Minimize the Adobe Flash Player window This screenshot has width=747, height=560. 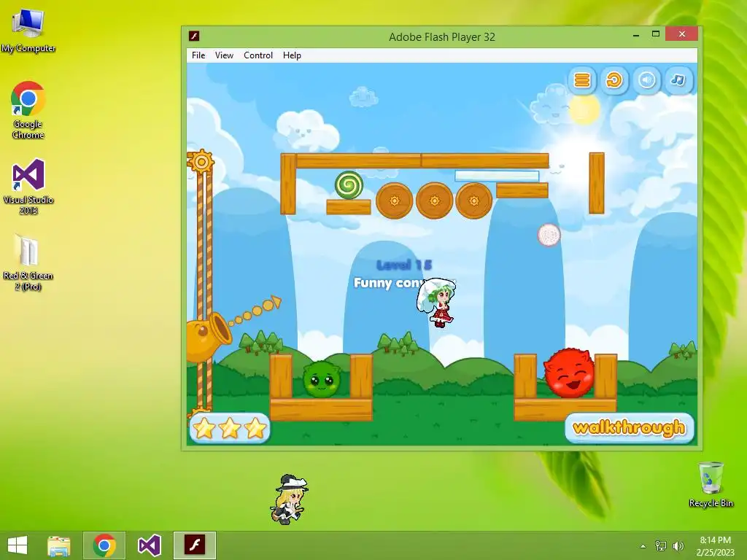[x=636, y=35]
